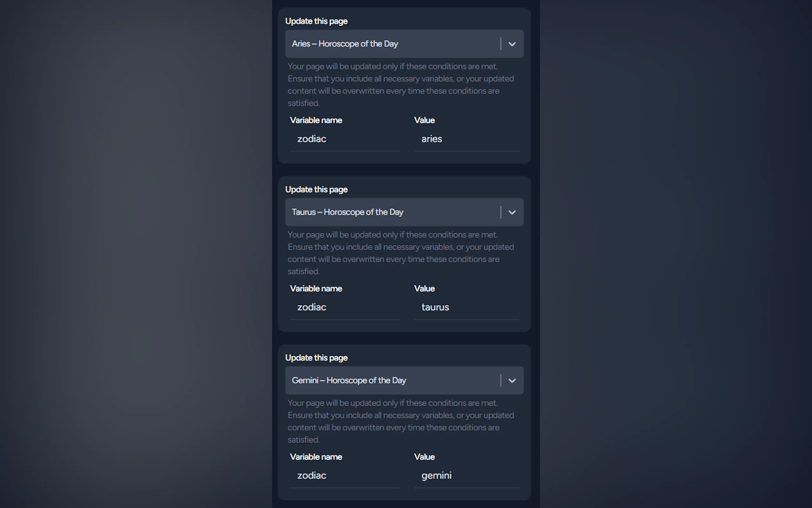Click the zodiac variable name field for Gemini

345,476
